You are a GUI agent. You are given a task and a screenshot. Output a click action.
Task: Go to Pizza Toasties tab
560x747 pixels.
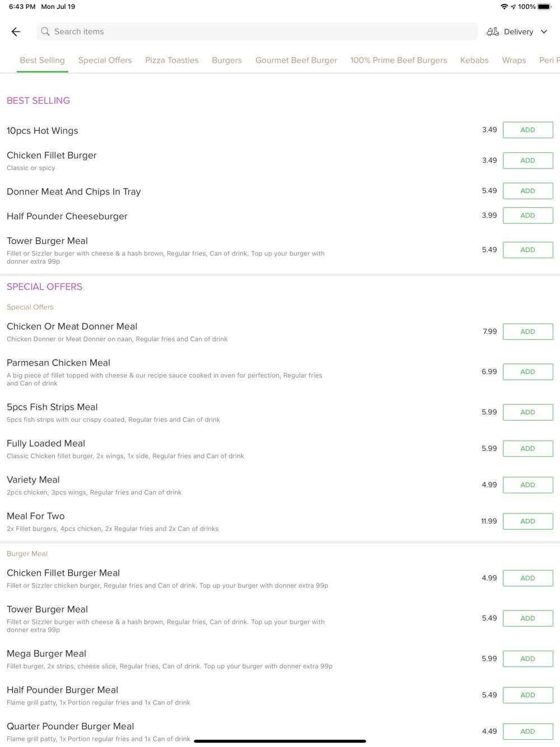coord(171,60)
